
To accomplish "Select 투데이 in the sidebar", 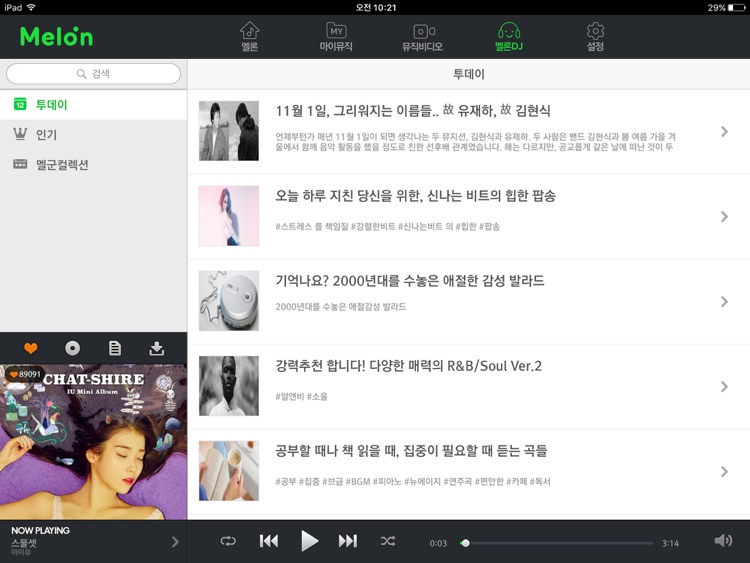I will [x=93, y=105].
